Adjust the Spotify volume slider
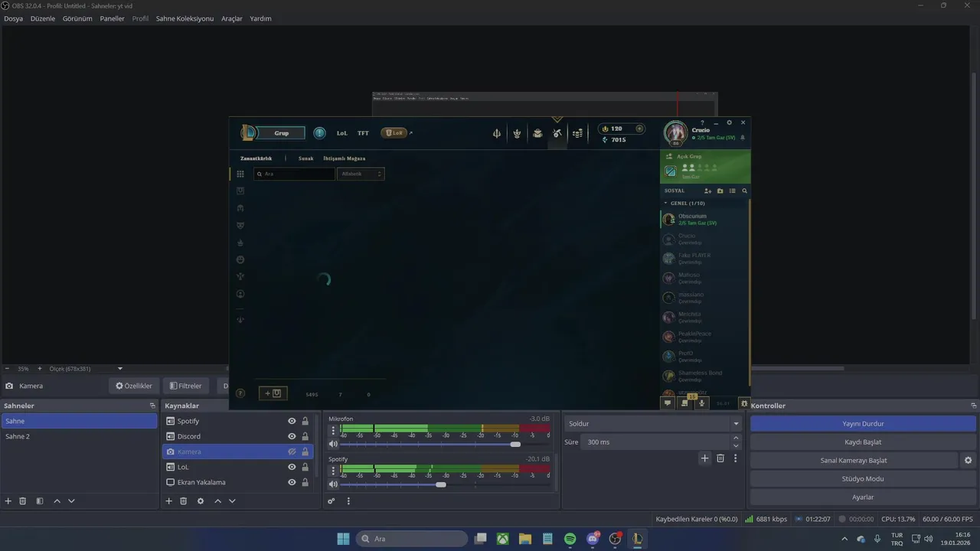Image resolution: width=980 pixels, height=551 pixels. tap(441, 484)
